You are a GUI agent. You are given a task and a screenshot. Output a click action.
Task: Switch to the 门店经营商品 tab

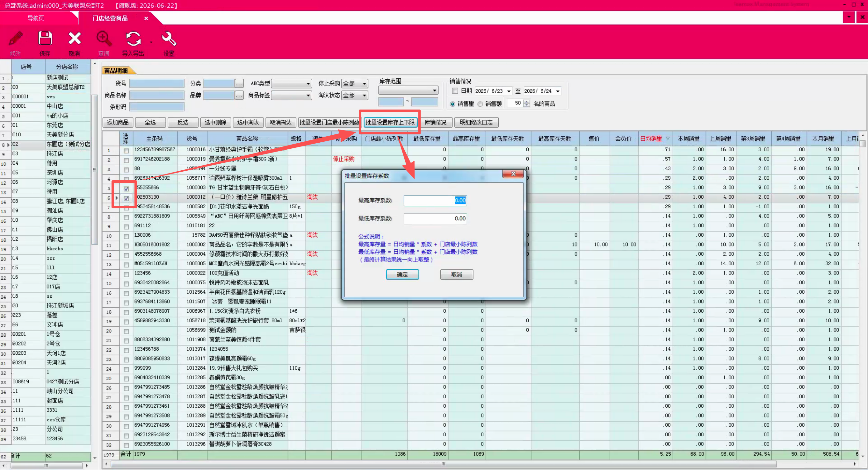point(110,18)
